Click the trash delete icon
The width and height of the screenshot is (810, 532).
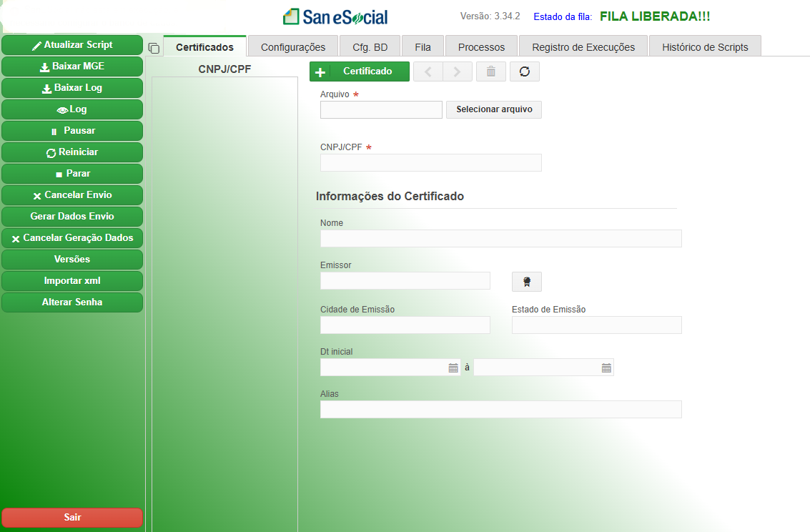490,72
